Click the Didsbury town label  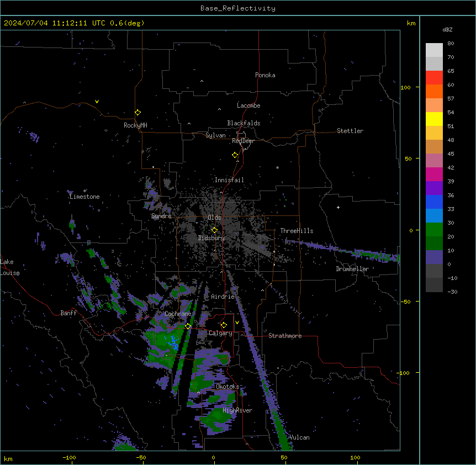[211, 238]
